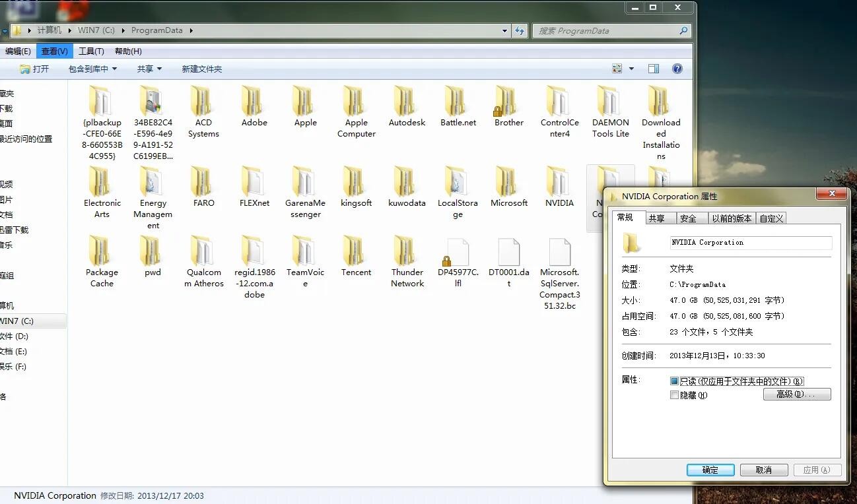Select the DT0001.dat file
The height and width of the screenshot is (504, 857).
pyautogui.click(x=508, y=261)
